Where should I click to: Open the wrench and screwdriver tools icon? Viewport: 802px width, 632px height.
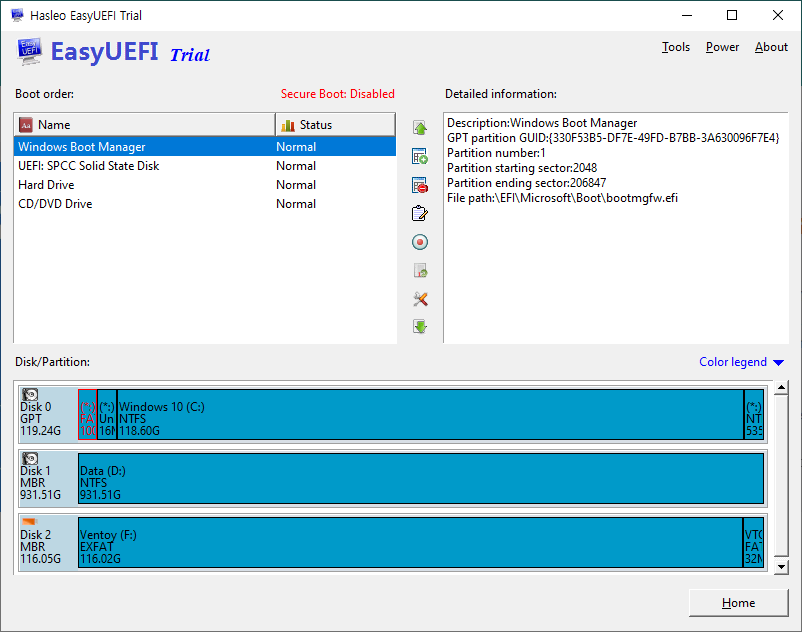[420, 299]
